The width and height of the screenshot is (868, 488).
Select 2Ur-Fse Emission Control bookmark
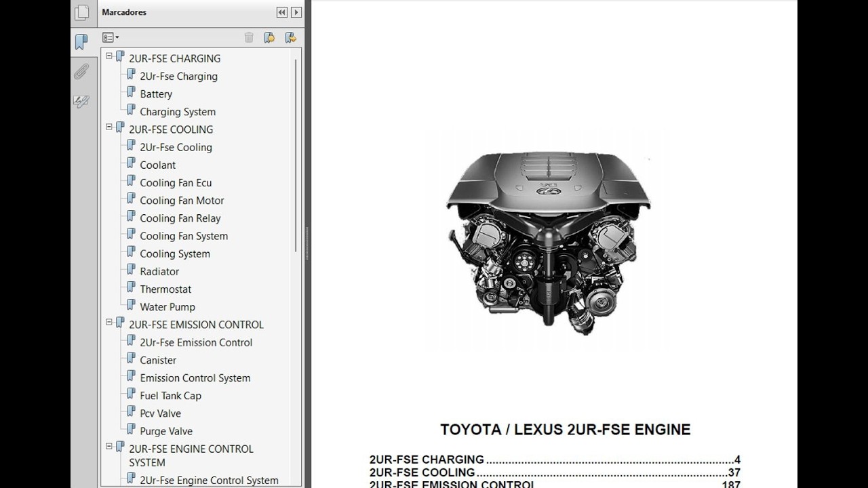(x=197, y=342)
